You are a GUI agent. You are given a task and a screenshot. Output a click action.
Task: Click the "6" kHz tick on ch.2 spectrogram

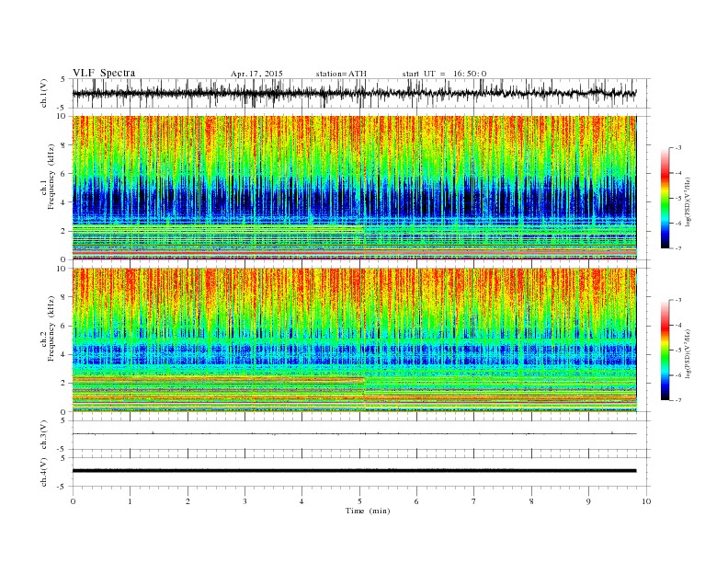tap(63, 326)
